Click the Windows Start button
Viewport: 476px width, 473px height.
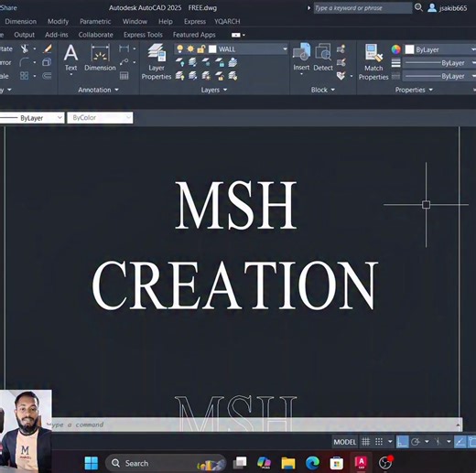pyautogui.click(x=91, y=463)
